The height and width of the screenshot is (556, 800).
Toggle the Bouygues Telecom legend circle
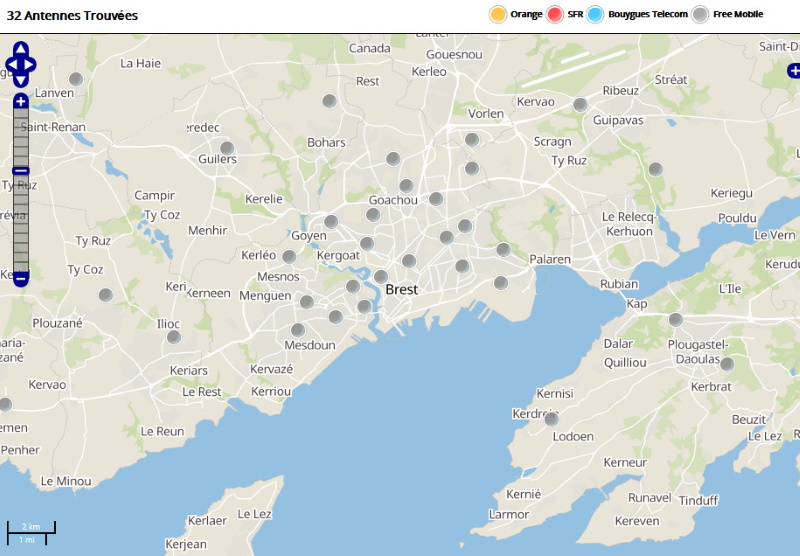[596, 14]
